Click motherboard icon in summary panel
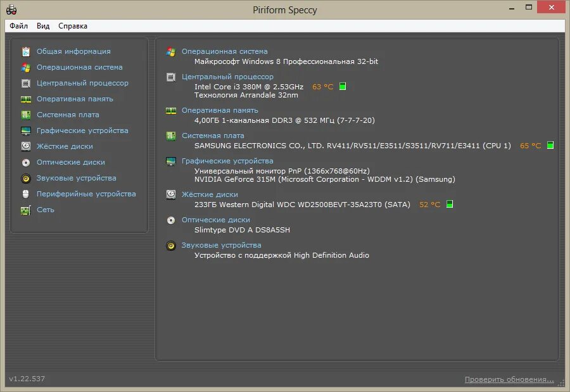This screenshot has width=570, height=392. coord(171,136)
